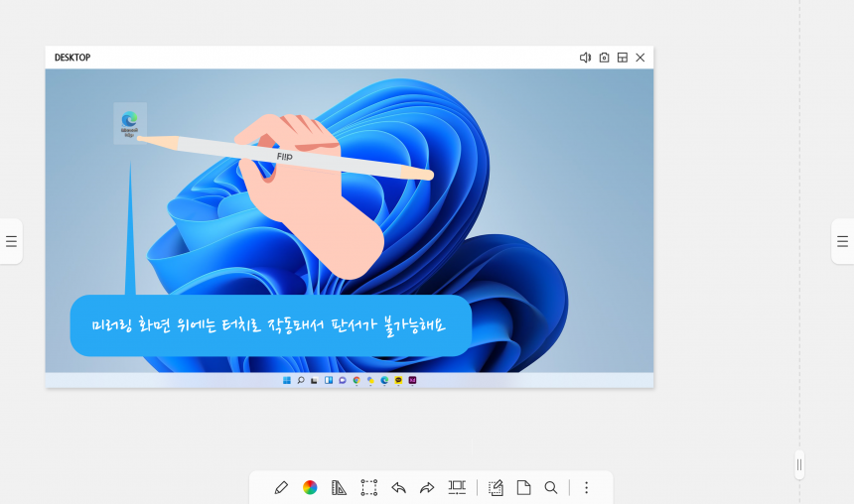Undo the last action
The image size is (854, 504).
click(x=398, y=488)
